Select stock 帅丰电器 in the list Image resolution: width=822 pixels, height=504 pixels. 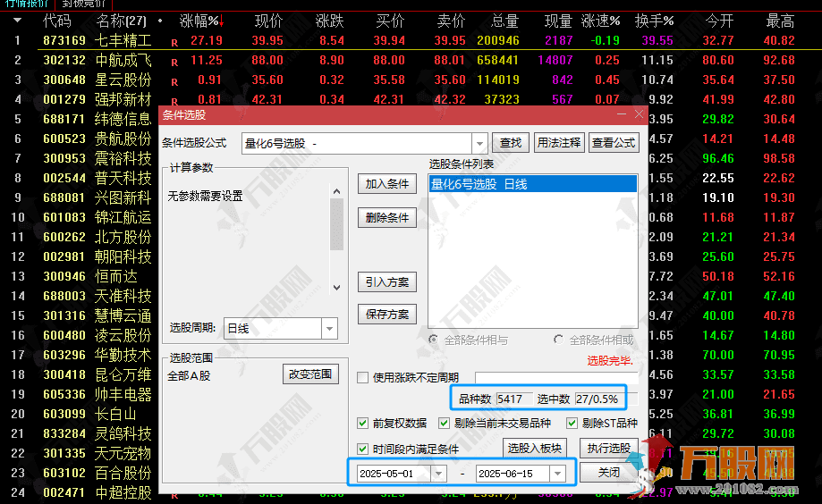pos(123,394)
